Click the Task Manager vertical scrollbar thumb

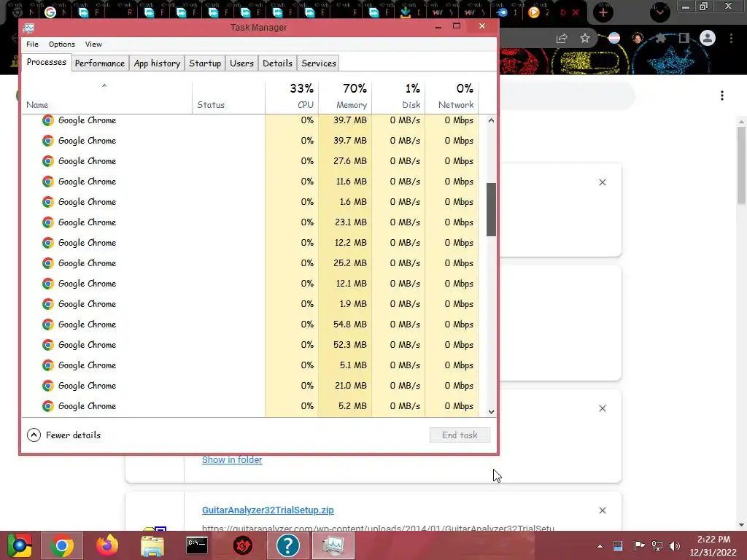click(x=491, y=209)
